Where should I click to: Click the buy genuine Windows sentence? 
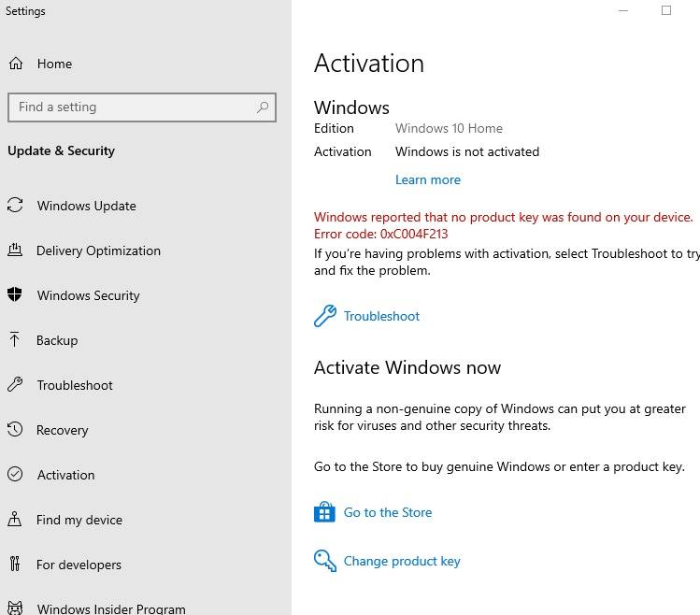[x=499, y=466]
